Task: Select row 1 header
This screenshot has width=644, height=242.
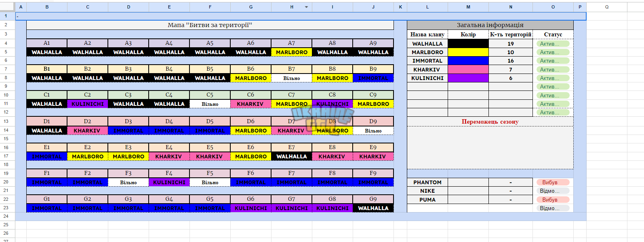Action: click(x=7, y=16)
